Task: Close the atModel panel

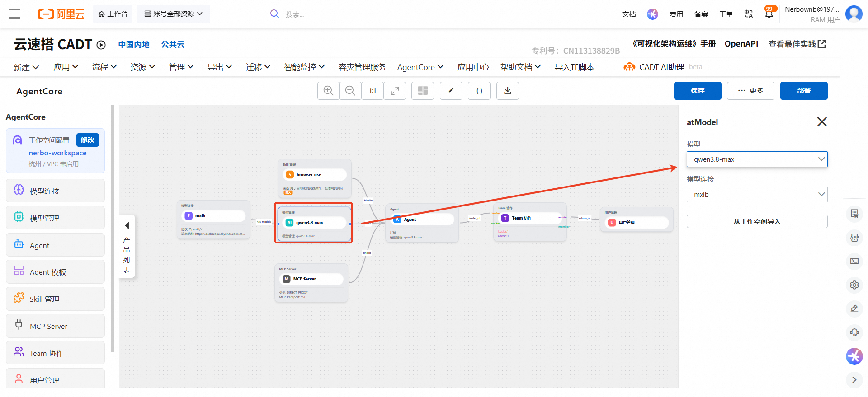Action: tap(822, 122)
